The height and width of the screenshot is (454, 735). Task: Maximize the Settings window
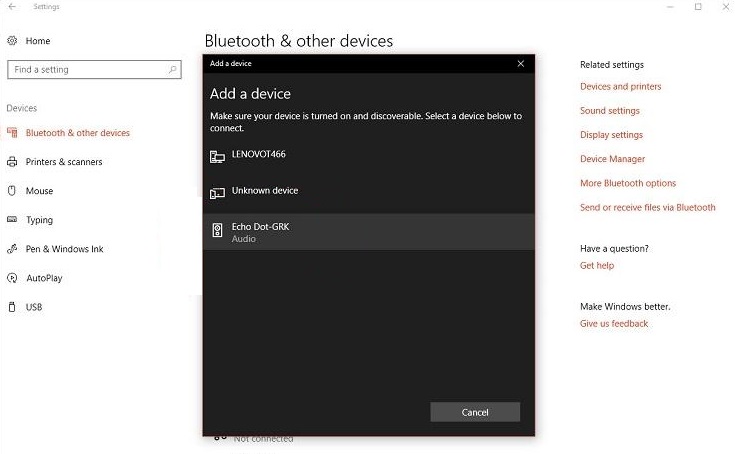coord(698,7)
